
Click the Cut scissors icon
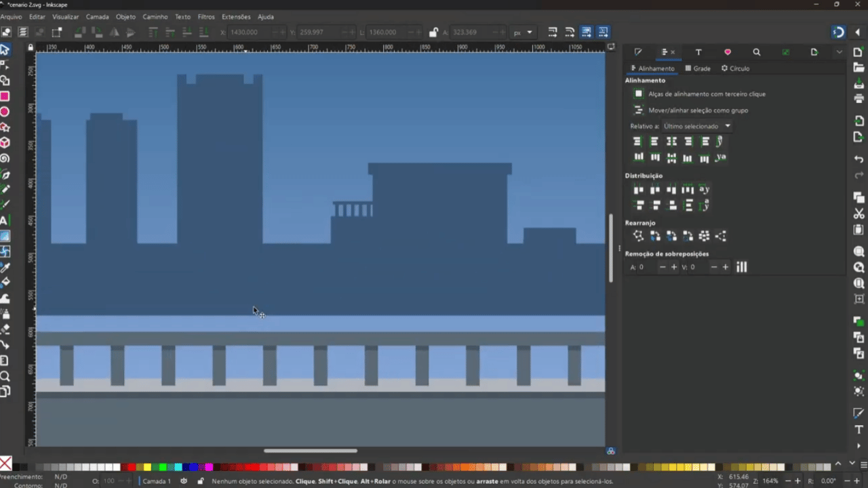pos(859,214)
